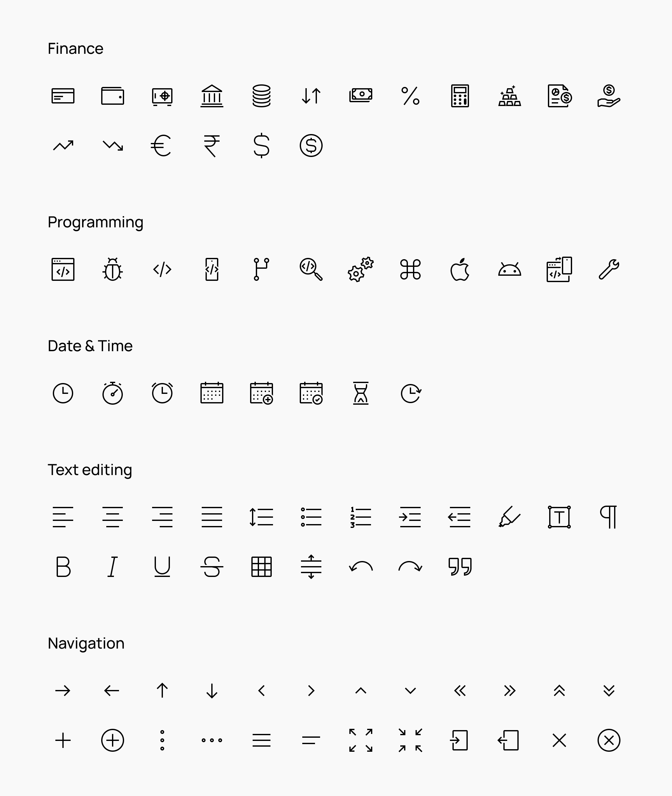672x796 pixels.
Task: Open the Programming category section
Action: [96, 222]
